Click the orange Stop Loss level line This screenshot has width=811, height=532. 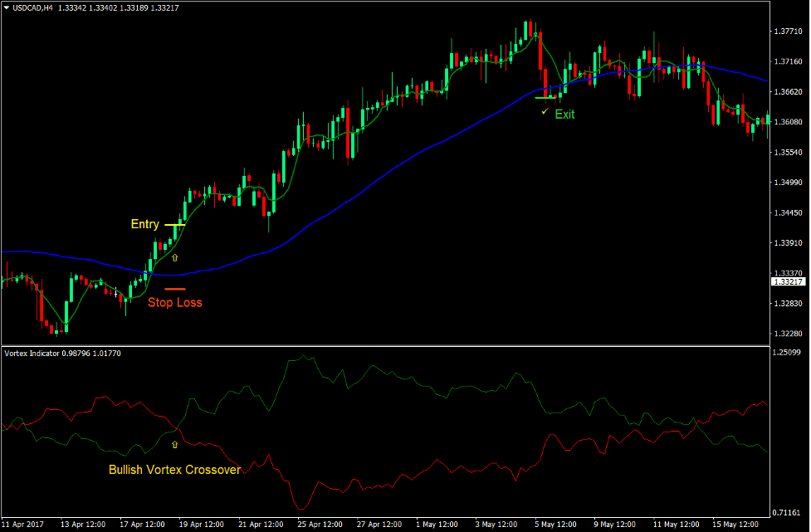pos(174,289)
